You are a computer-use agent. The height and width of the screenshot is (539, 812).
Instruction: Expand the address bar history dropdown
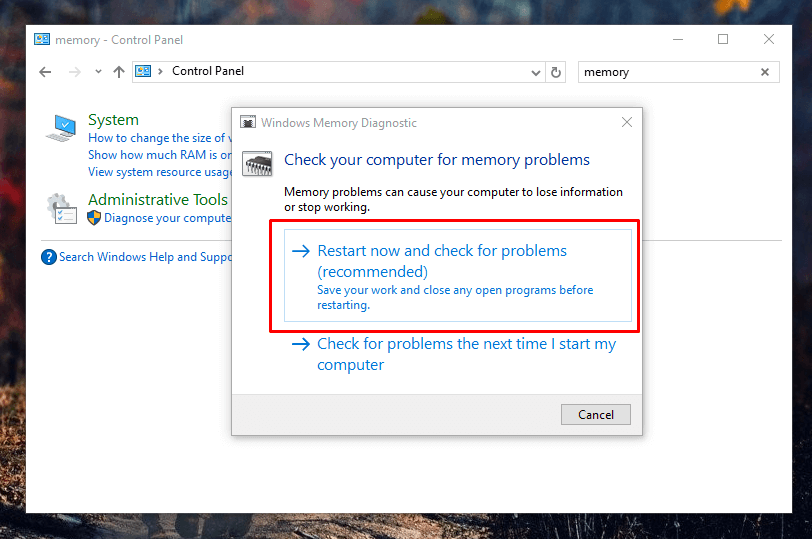click(x=535, y=72)
